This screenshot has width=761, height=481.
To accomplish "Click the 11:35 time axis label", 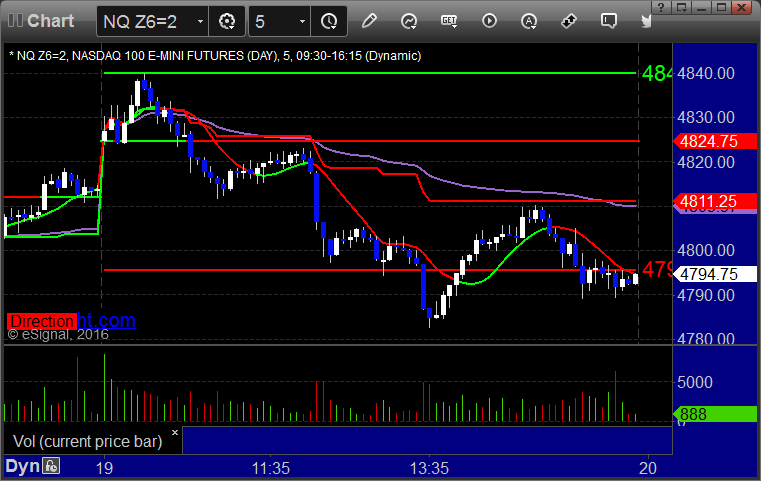I will click(271, 468).
